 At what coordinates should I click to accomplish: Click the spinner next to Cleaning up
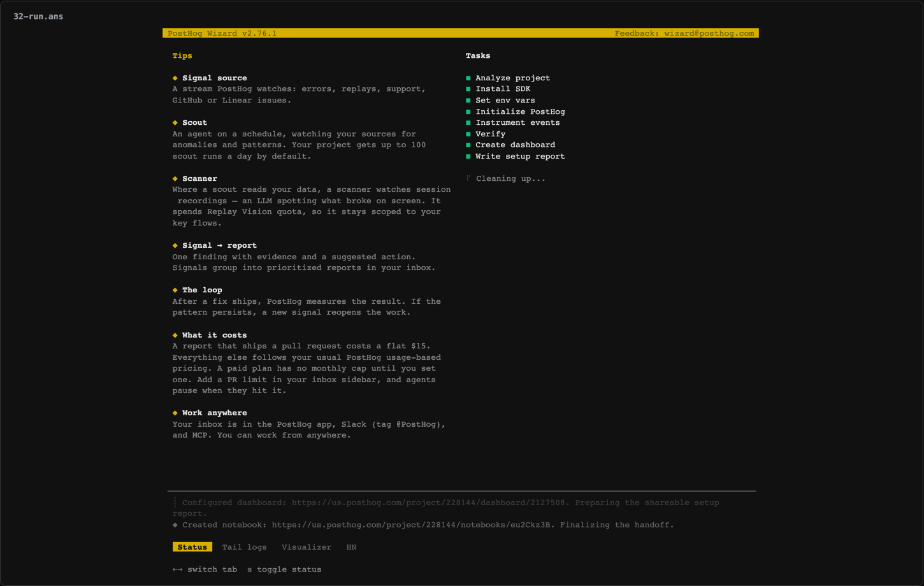tap(468, 178)
